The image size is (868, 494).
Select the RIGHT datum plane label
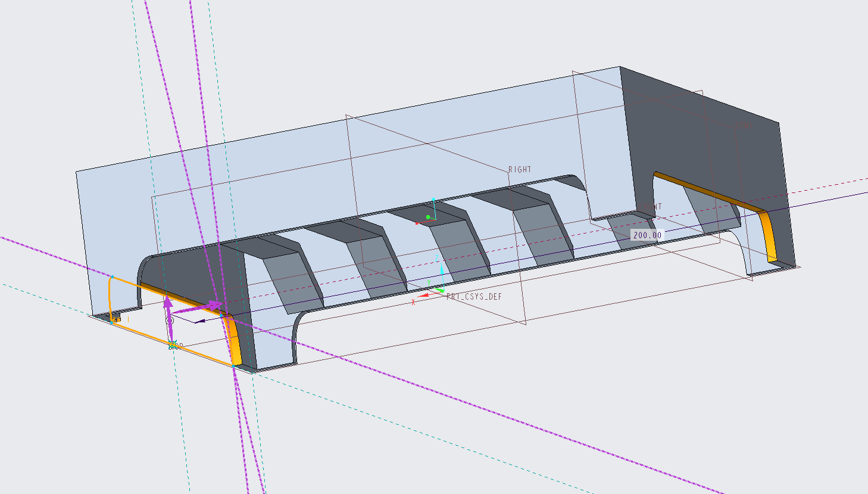(x=520, y=170)
